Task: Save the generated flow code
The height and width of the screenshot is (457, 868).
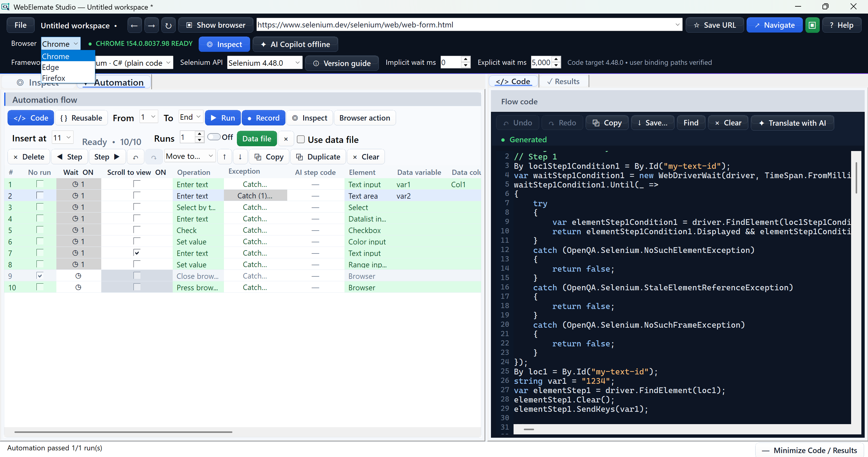Action: (652, 123)
